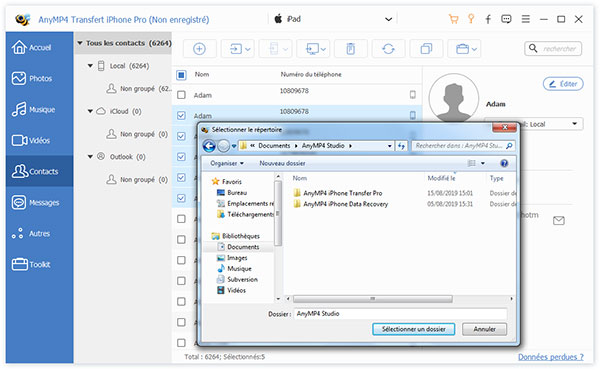
Task: Select the AnyMP4 iPhone Data Recovery folder
Action: [341, 204]
